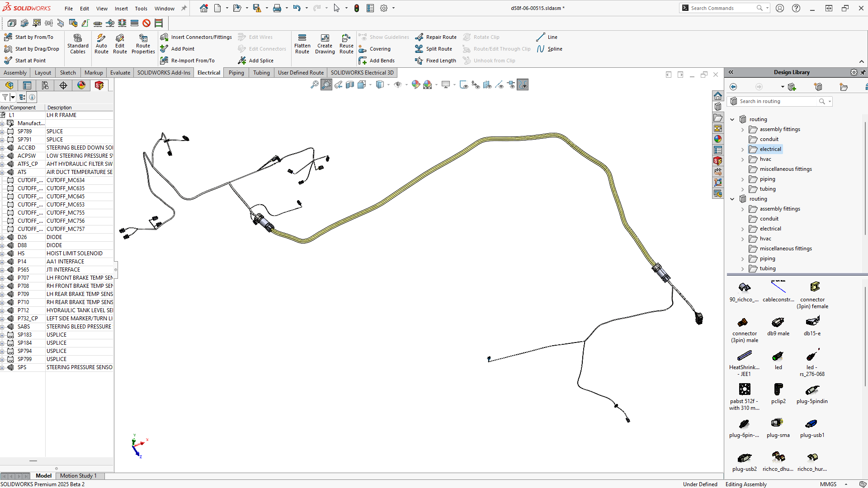Viewport: 868px width, 488px height.
Task: Expand the electrical folder under routing
Action: click(x=742, y=149)
